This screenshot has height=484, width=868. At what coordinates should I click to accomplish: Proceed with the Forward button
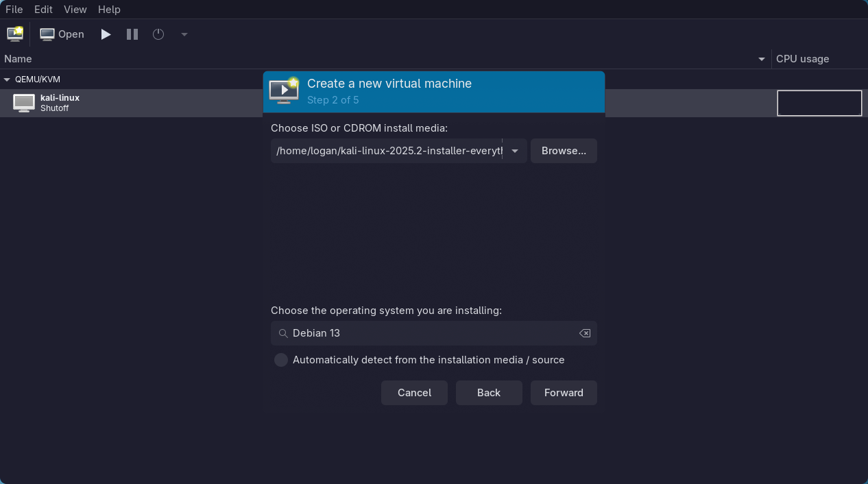563,392
